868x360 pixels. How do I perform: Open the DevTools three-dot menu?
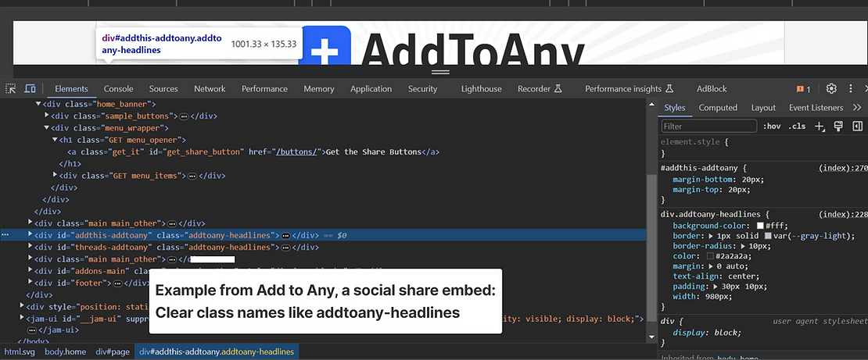coord(851,88)
